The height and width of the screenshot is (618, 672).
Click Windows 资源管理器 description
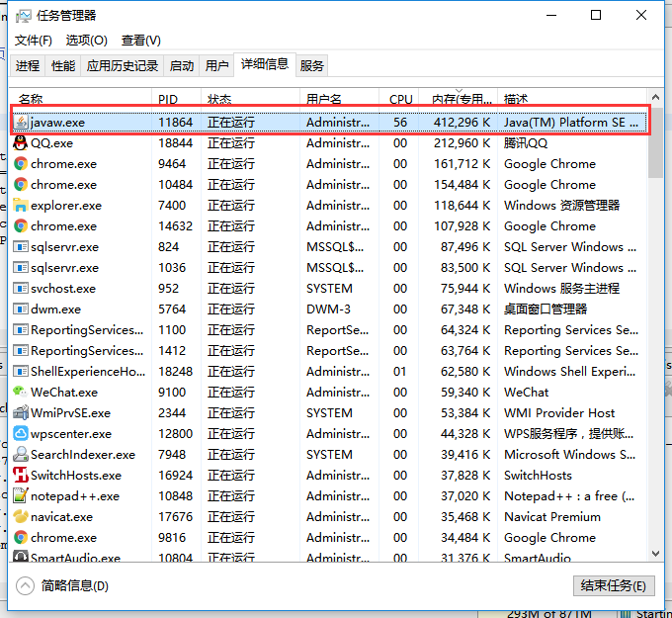pyautogui.click(x=562, y=206)
